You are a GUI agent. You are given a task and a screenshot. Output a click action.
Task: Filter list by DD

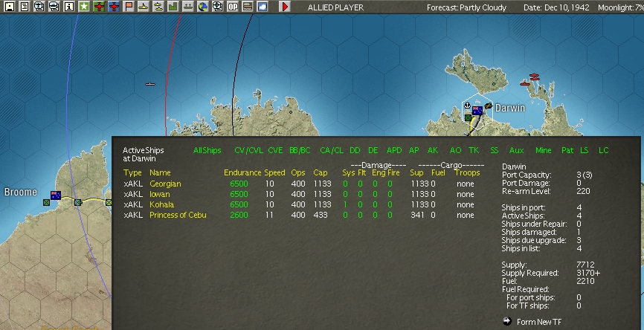tap(355, 151)
